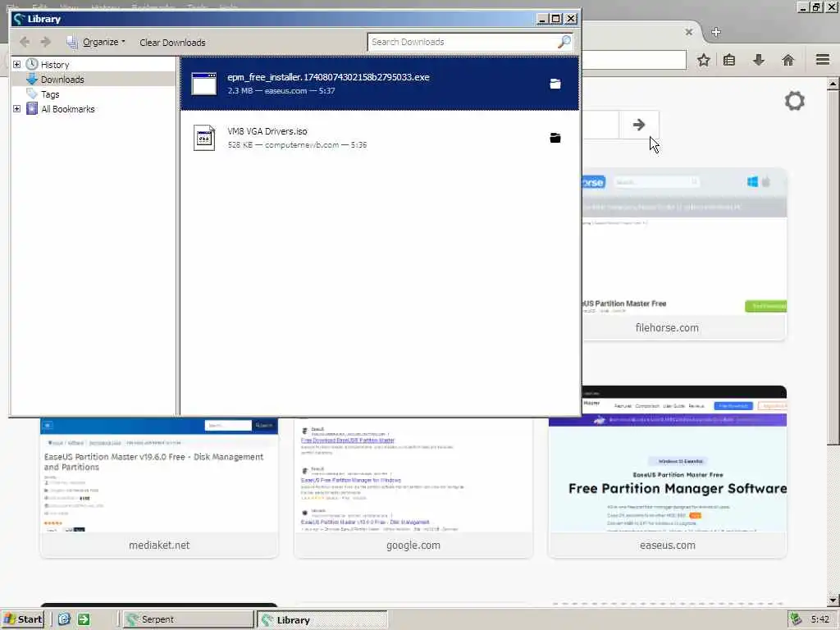Click the Library taskbar button
The height and width of the screenshot is (630, 840).
pos(322,620)
